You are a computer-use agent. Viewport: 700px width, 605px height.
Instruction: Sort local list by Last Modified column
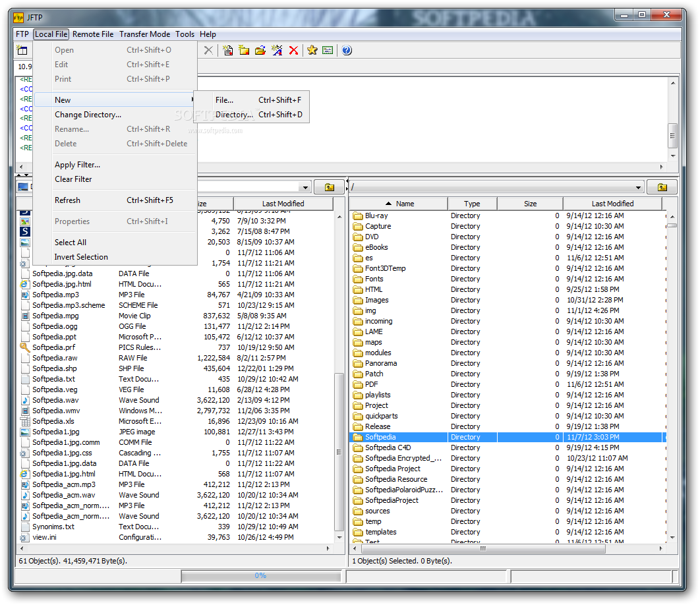pos(283,204)
